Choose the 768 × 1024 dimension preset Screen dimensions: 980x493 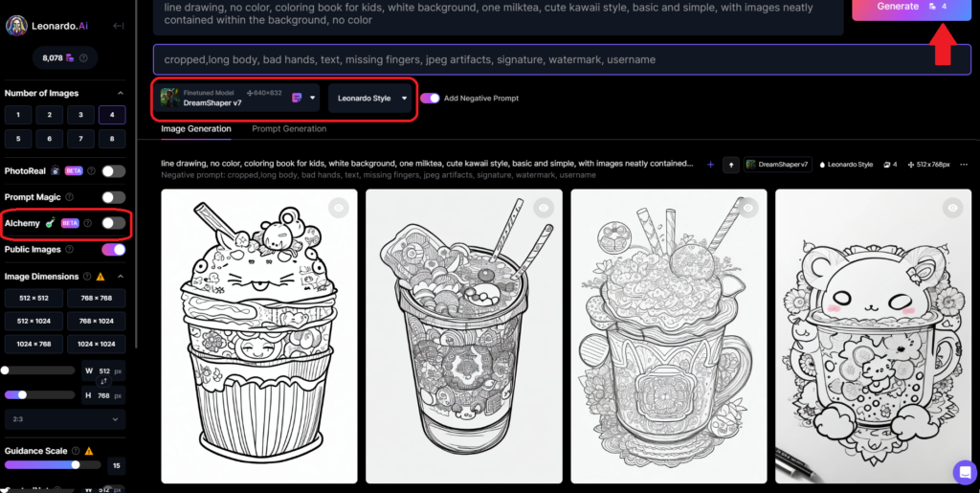(x=99, y=321)
